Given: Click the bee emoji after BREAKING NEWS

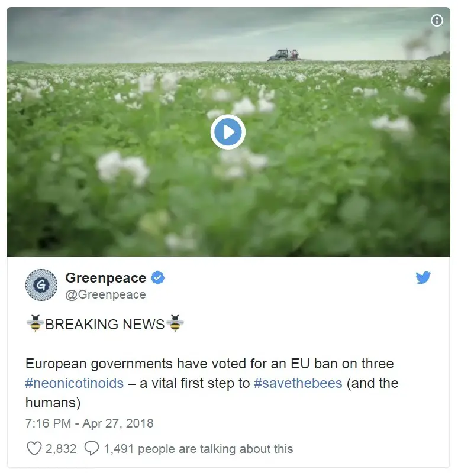Looking at the screenshot, I should [x=175, y=323].
